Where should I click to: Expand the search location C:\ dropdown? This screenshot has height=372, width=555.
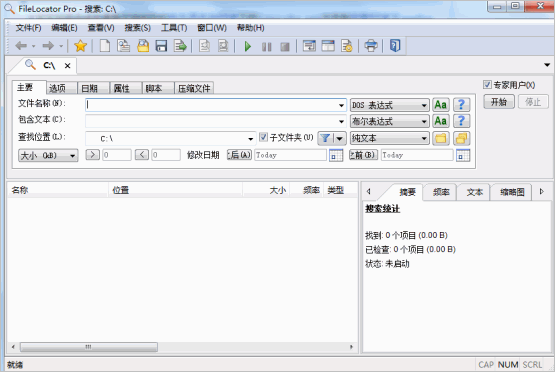[x=251, y=139]
